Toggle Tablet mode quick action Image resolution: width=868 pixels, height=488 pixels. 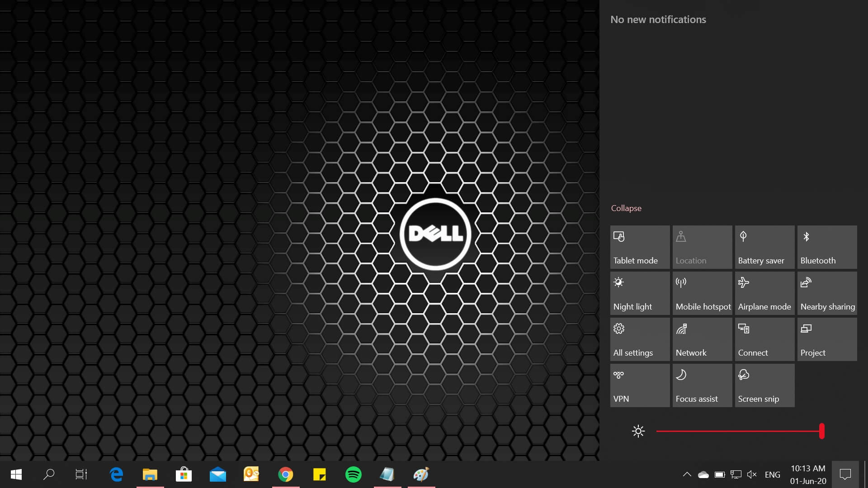pos(640,247)
